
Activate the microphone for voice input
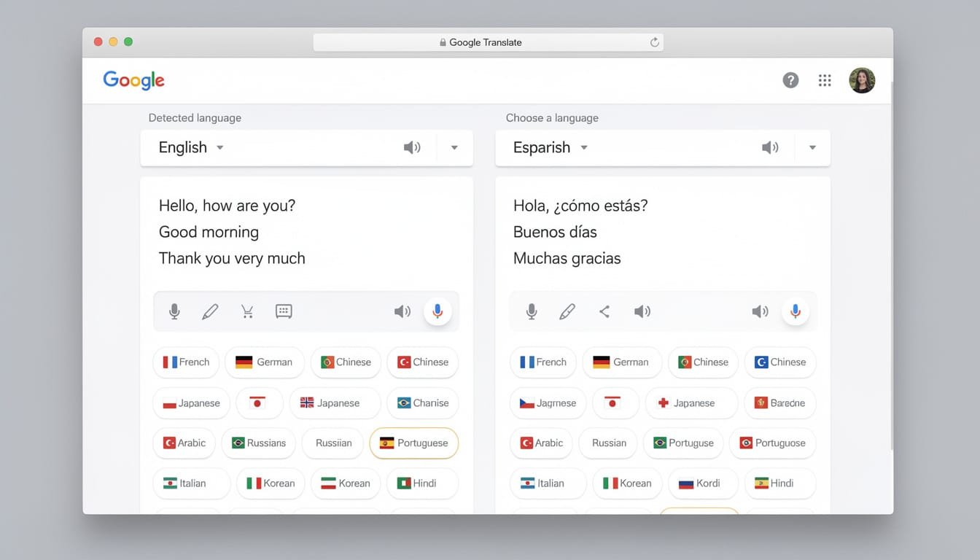(174, 311)
